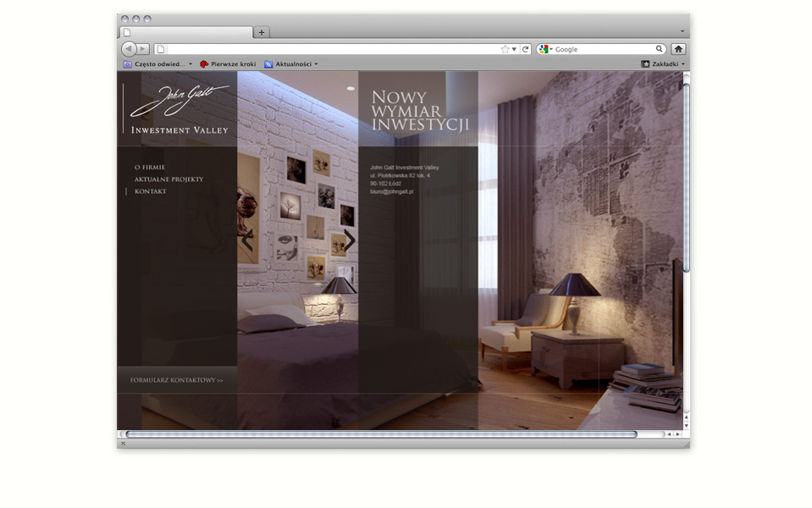Click the scroll left arrow
The width and height of the screenshot is (812, 508).
point(669,434)
